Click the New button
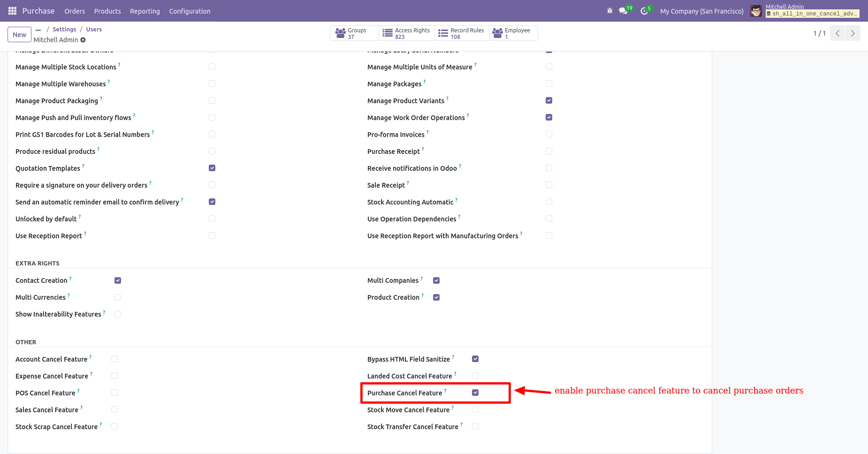 20,35
